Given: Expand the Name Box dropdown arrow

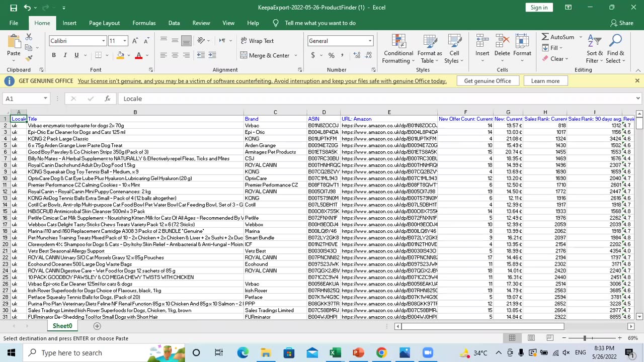Looking at the screenshot, I should 45,99.
